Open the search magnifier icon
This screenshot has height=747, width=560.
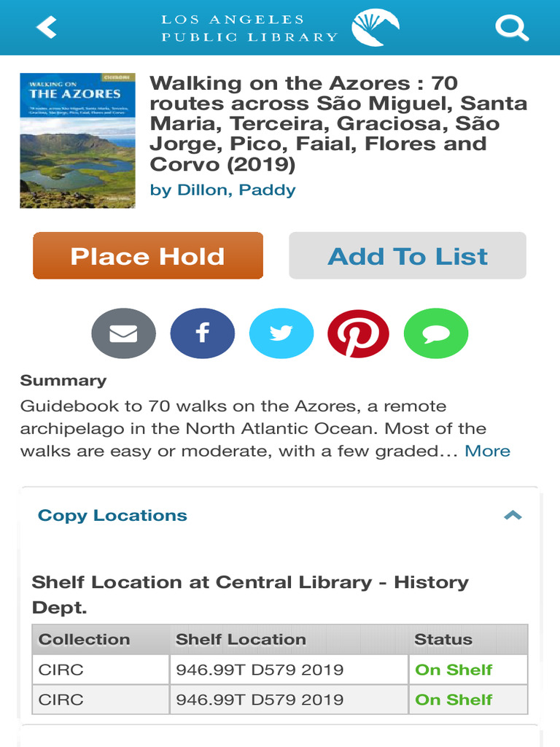click(x=511, y=28)
